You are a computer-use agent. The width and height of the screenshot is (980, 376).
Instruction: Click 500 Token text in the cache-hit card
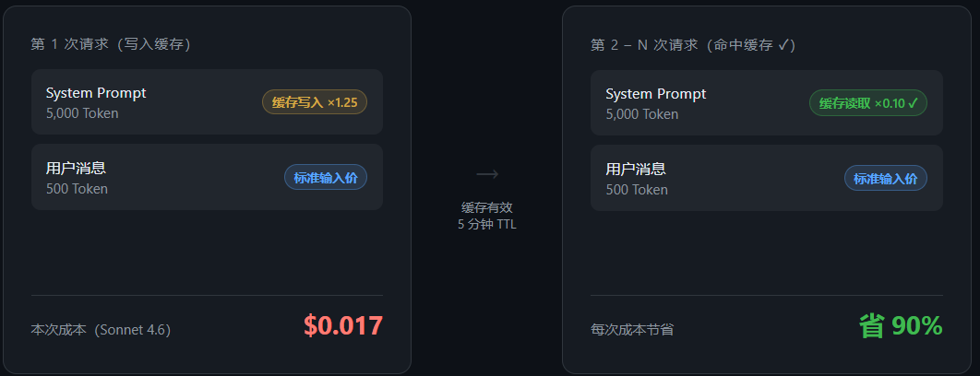point(637,190)
